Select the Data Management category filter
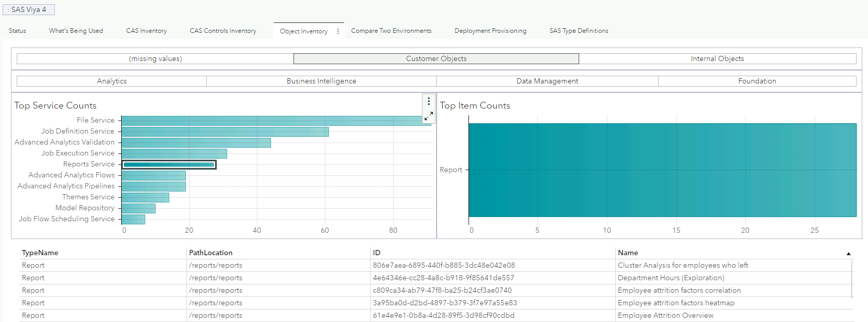The width and height of the screenshot is (868, 322). (x=547, y=81)
